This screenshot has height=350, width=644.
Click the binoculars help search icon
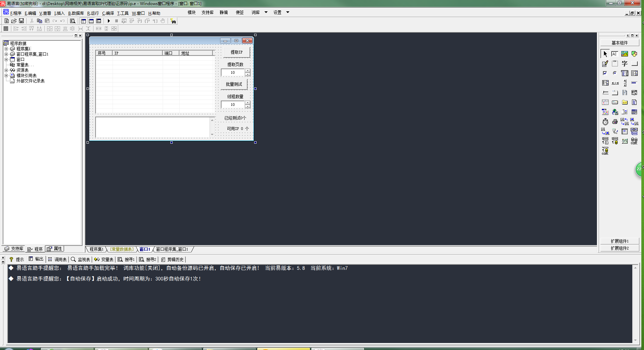pos(173,21)
